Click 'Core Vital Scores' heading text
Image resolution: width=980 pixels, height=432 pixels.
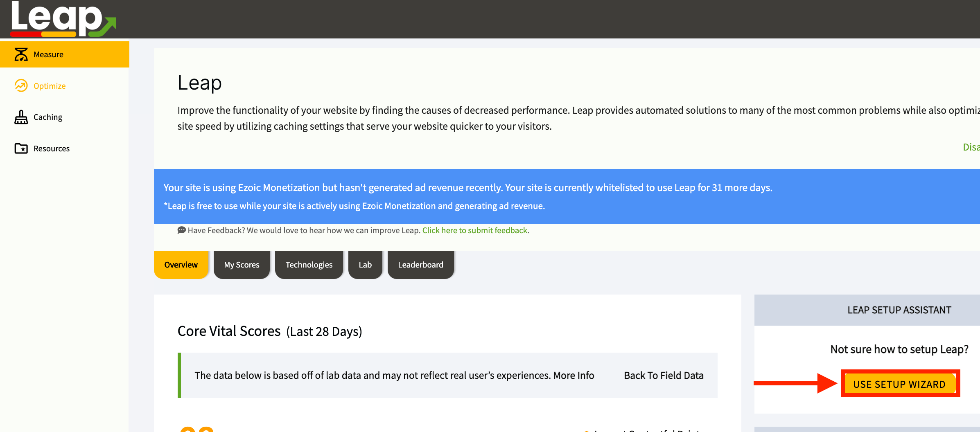point(229,331)
